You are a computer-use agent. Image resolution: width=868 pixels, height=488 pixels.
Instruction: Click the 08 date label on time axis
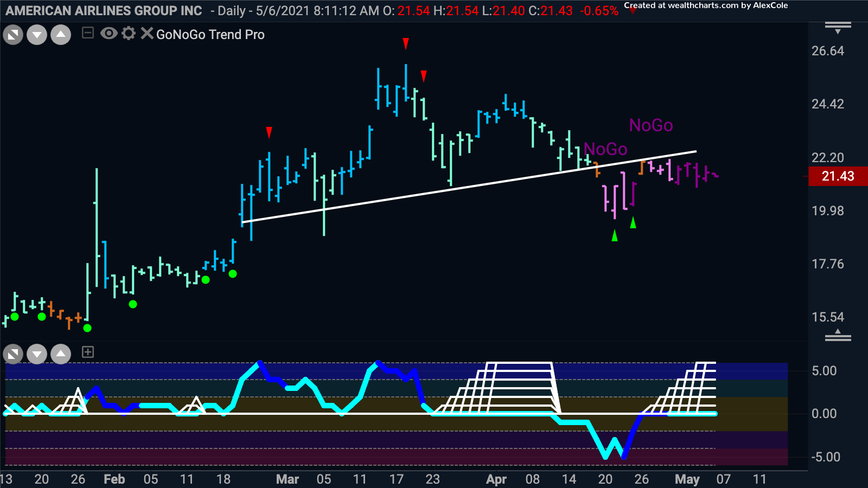click(533, 479)
